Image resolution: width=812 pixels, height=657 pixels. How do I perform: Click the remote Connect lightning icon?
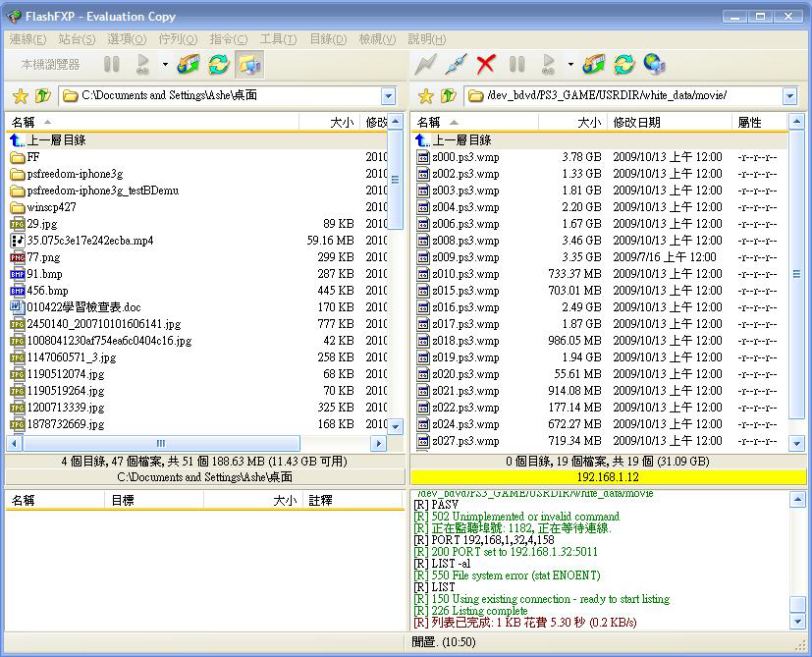tap(426, 64)
